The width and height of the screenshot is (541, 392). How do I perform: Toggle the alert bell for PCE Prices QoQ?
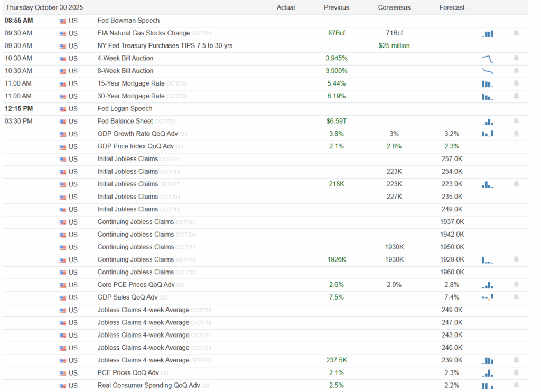(516, 373)
